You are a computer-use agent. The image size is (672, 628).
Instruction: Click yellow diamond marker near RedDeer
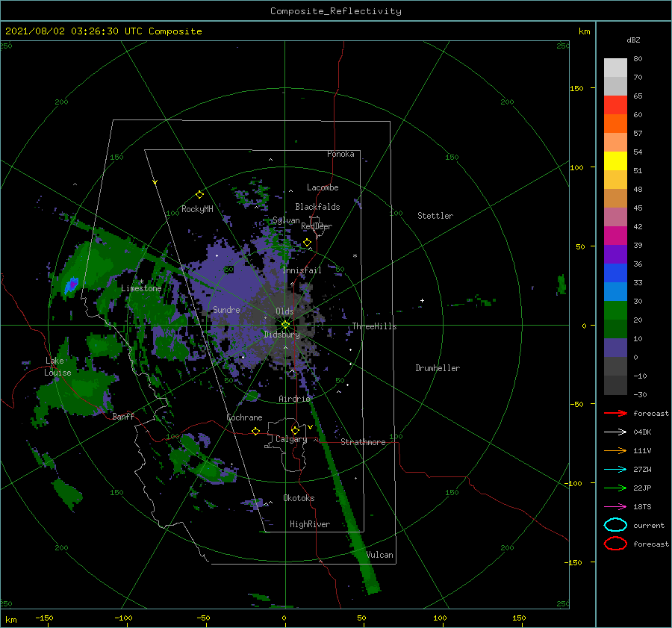point(307,243)
